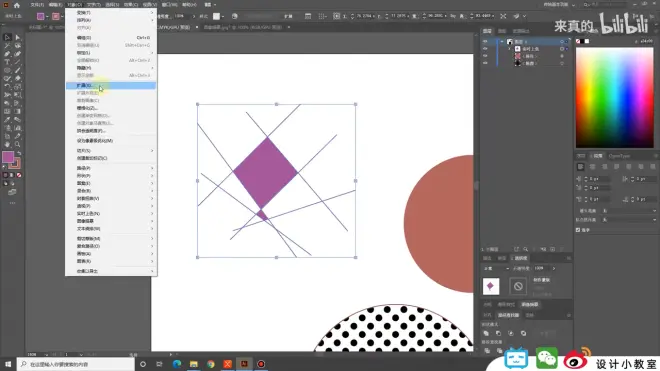
Task: Align paragraph left in Paragraph panel
Action: 580,167
